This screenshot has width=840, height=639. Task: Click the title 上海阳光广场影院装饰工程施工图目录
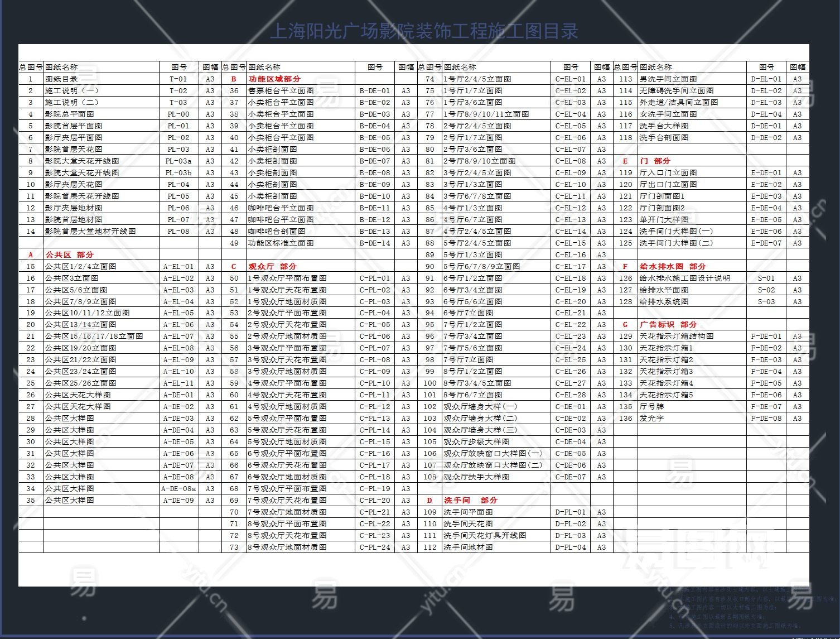click(x=424, y=31)
